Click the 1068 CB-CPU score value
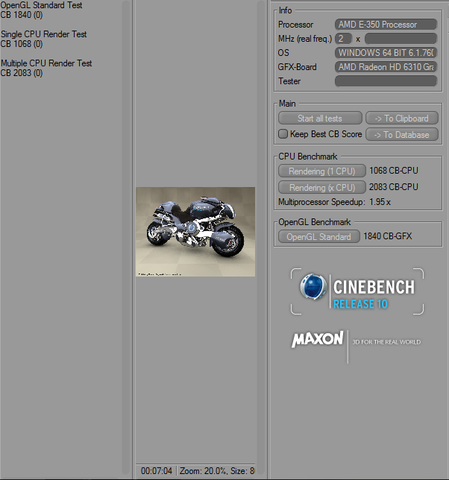Screen dimensions: 449x480 coord(394,171)
